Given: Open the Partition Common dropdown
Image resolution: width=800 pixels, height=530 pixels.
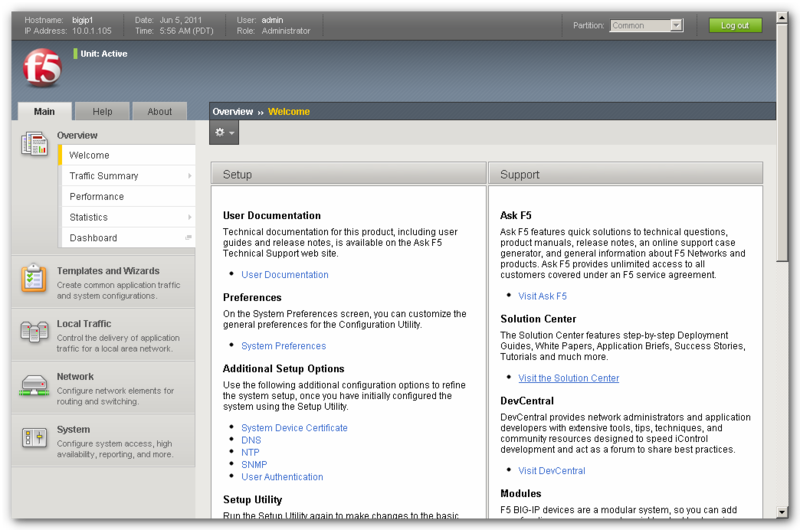Looking at the screenshot, I should click(646, 26).
